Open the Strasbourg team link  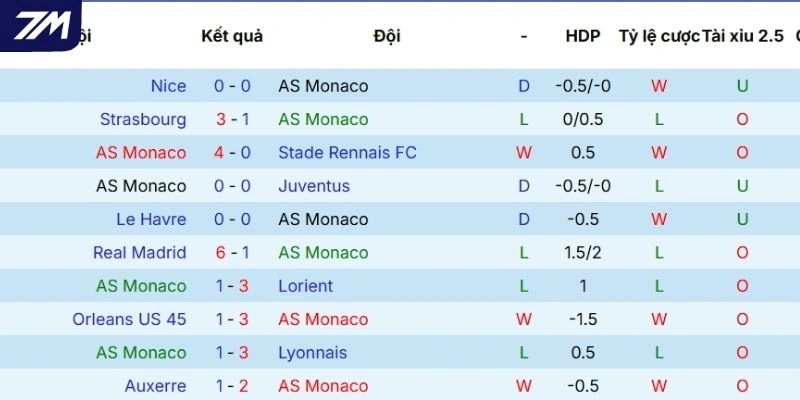143,119
